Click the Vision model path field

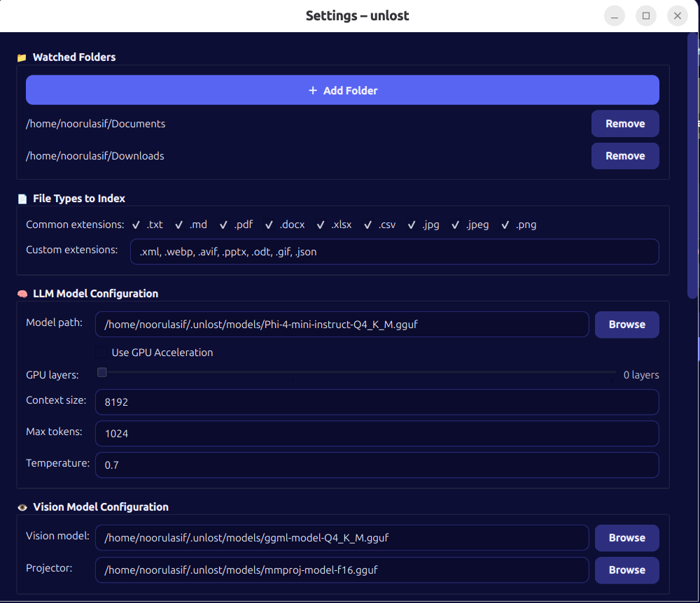click(342, 538)
